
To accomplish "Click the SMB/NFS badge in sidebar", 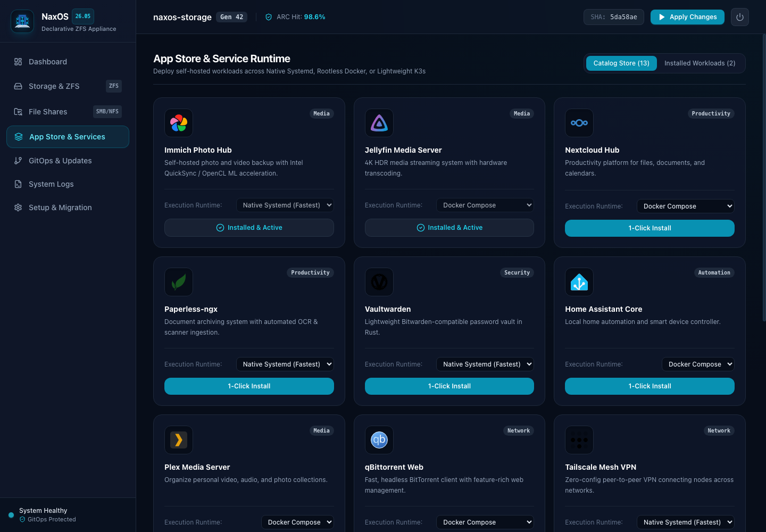I will pyautogui.click(x=107, y=112).
